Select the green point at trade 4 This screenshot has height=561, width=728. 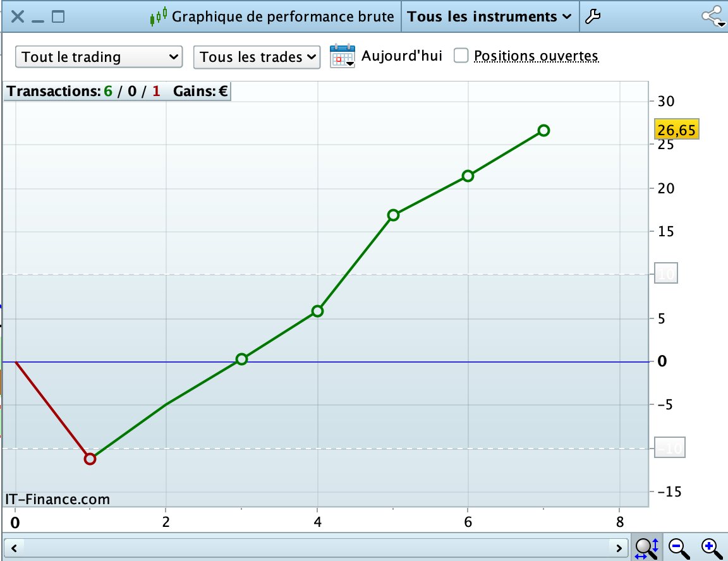pyautogui.click(x=318, y=311)
